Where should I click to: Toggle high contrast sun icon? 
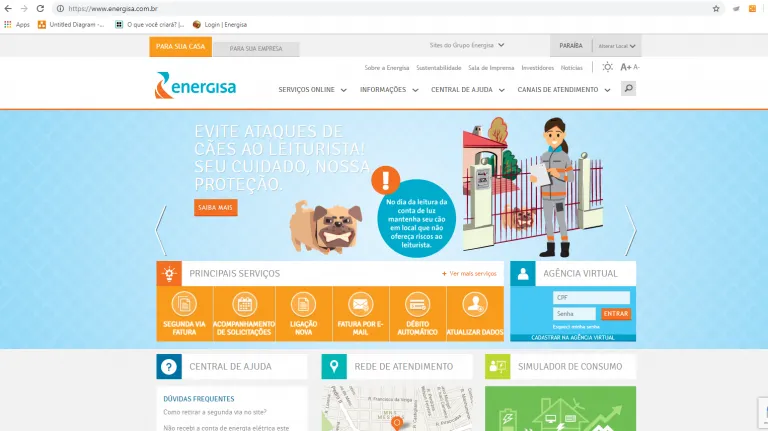pyautogui.click(x=607, y=67)
